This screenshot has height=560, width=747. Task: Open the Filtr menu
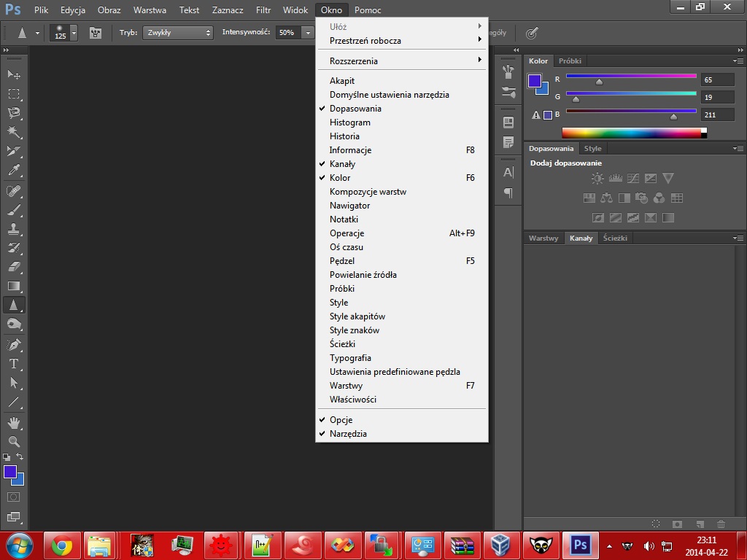point(263,9)
